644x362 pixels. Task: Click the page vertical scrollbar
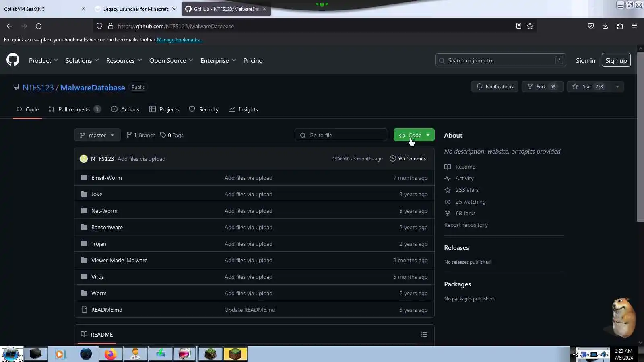pos(640,137)
